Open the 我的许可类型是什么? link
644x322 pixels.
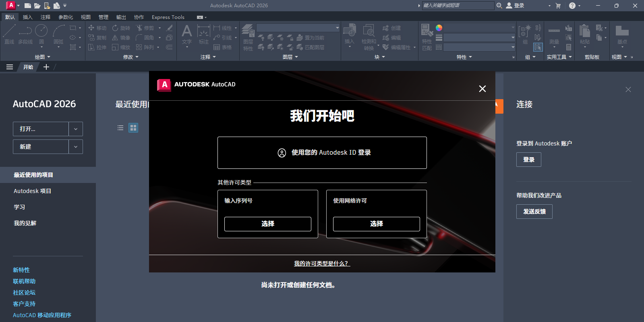click(322, 264)
